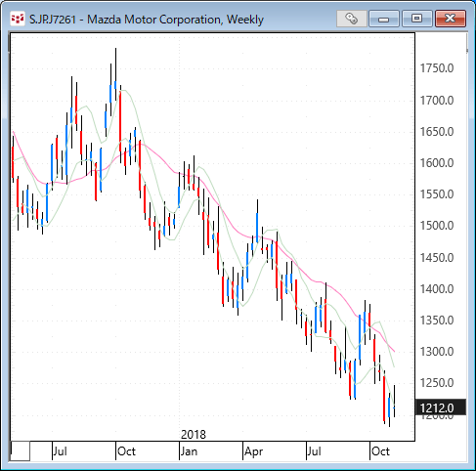
Task: Click the window title Mazda Motor Corporation, Weekly
Action: [147, 20]
